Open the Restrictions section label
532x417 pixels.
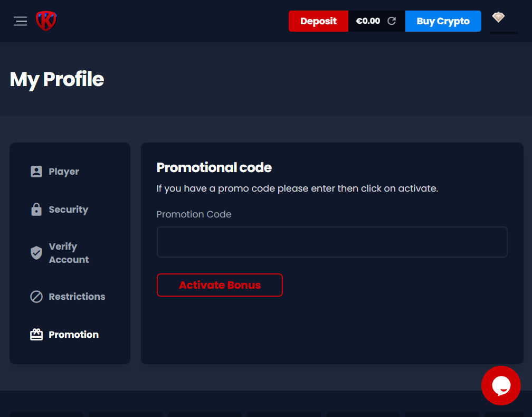pyautogui.click(x=77, y=297)
